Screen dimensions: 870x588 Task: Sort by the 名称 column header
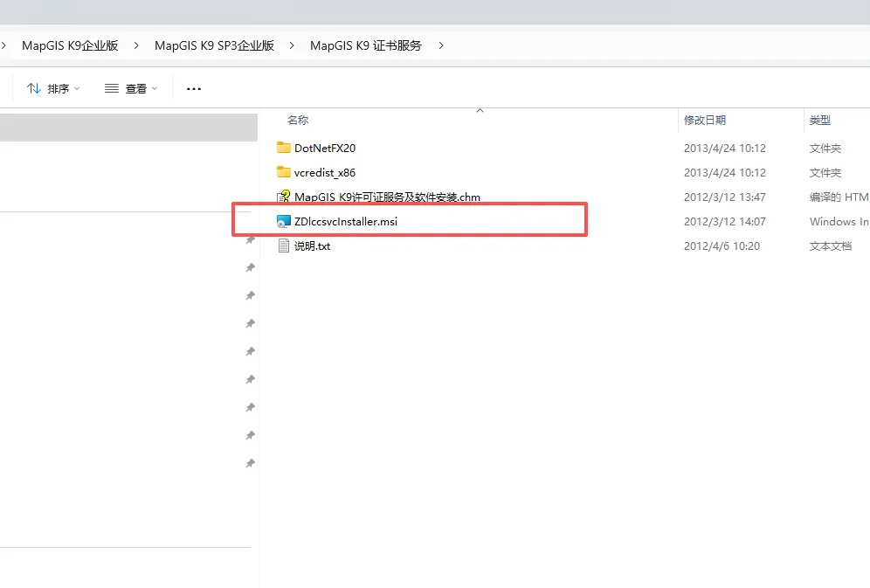click(298, 121)
